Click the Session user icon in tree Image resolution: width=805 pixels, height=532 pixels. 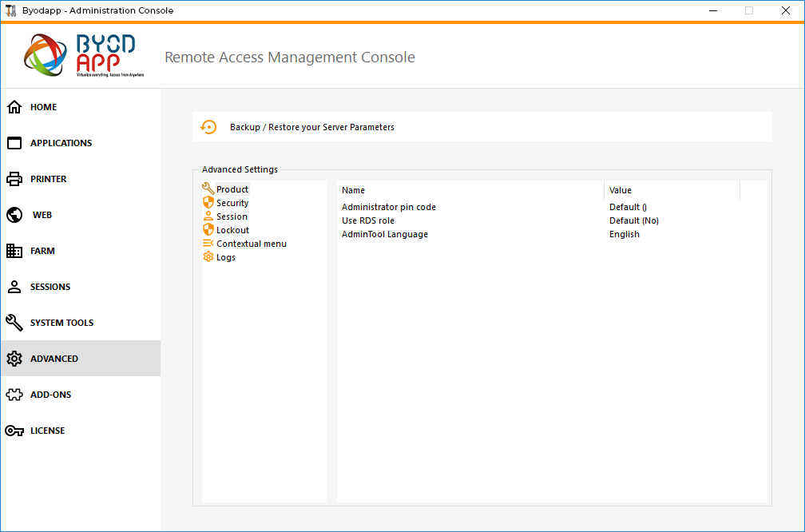(208, 216)
